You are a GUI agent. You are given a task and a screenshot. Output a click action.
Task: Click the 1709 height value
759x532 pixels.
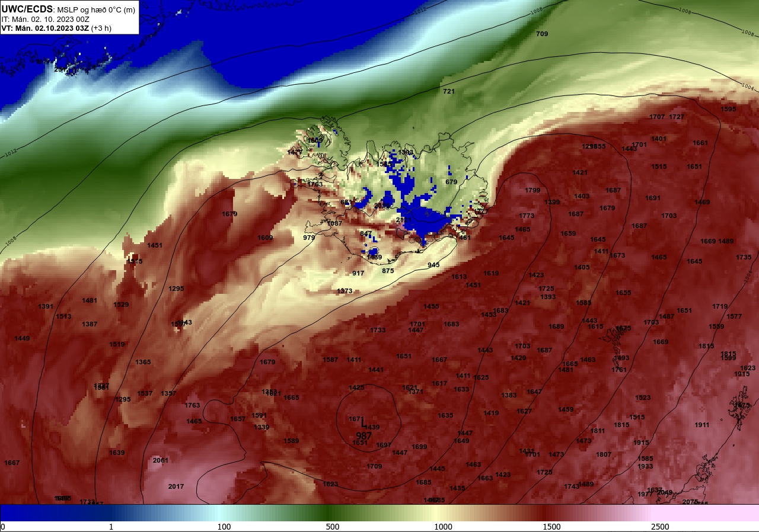[x=374, y=466]
